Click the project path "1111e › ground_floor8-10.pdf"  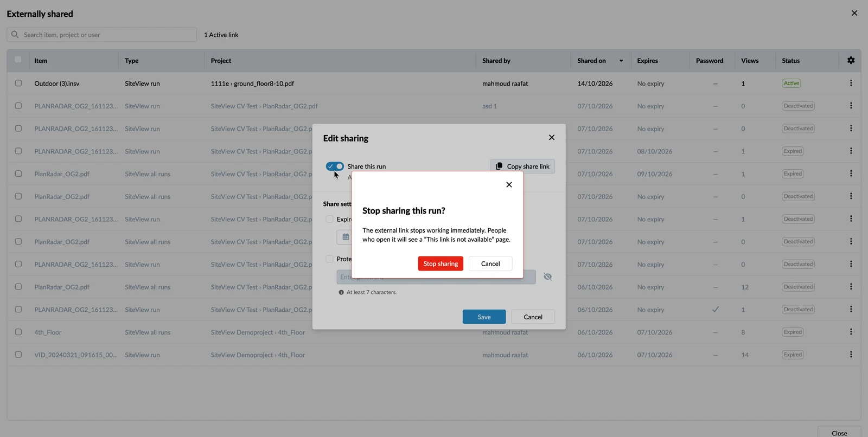[252, 83]
